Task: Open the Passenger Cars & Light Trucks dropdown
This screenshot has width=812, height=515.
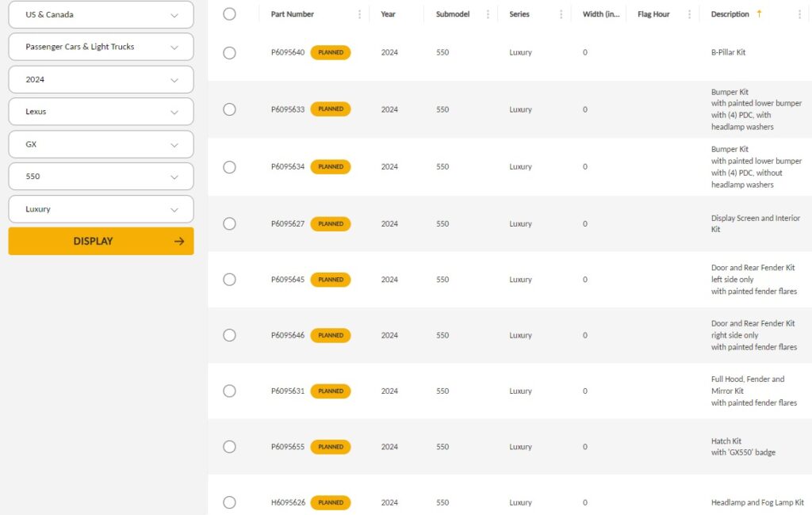Action: click(x=101, y=47)
